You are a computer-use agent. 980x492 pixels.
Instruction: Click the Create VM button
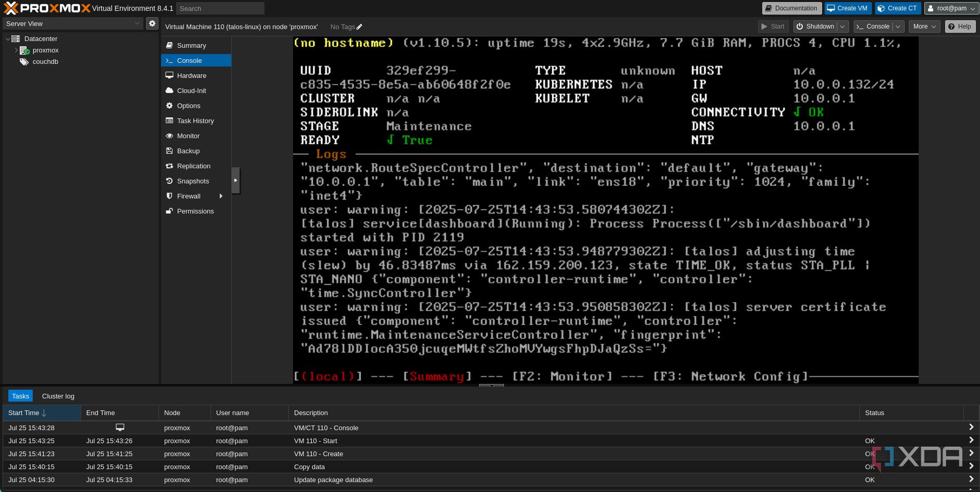[x=847, y=8]
